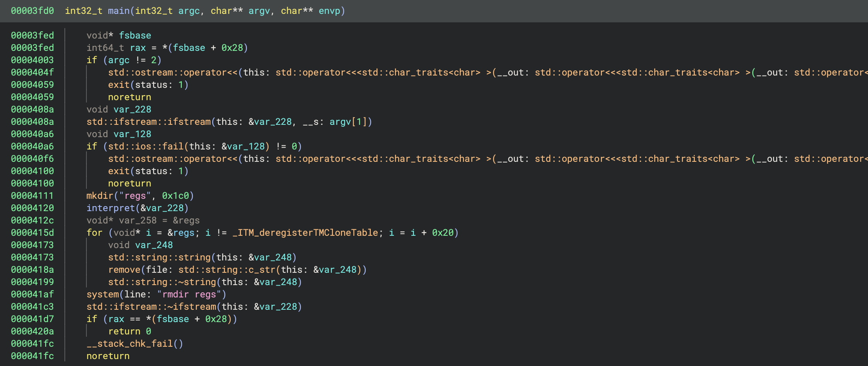Image resolution: width=868 pixels, height=366 pixels.
Task: Open std::string::~string destructor call
Action: [x=162, y=282]
